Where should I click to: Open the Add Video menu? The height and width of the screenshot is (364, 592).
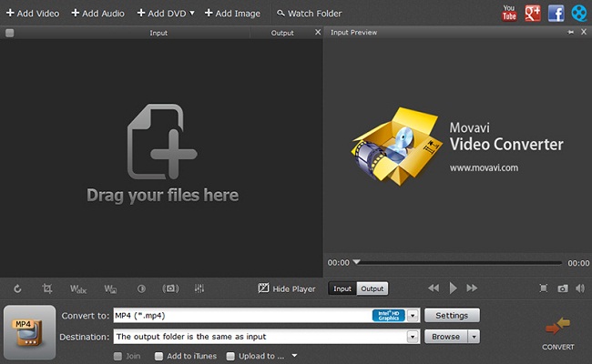tap(33, 14)
